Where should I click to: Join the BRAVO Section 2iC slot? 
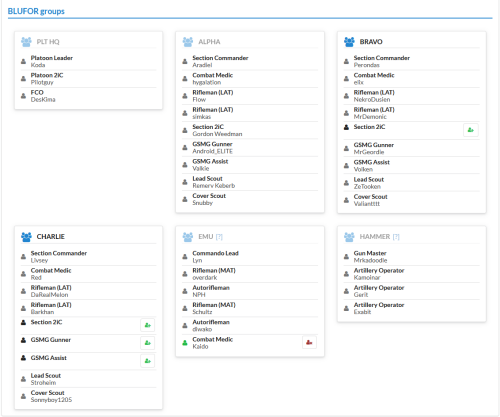click(x=471, y=130)
